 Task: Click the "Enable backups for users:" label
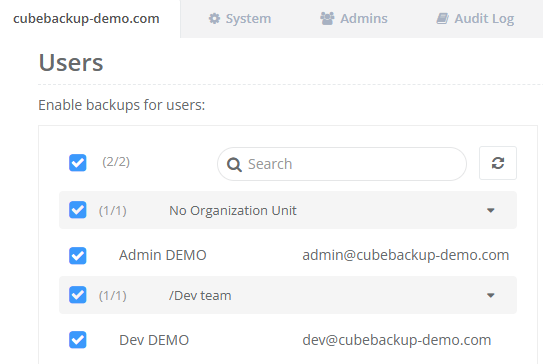coord(122,105)
